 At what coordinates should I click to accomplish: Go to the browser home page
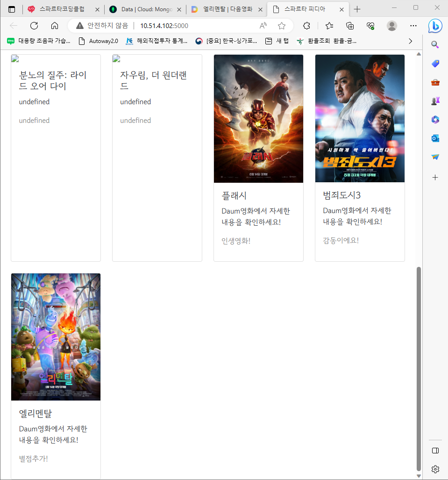55,26
